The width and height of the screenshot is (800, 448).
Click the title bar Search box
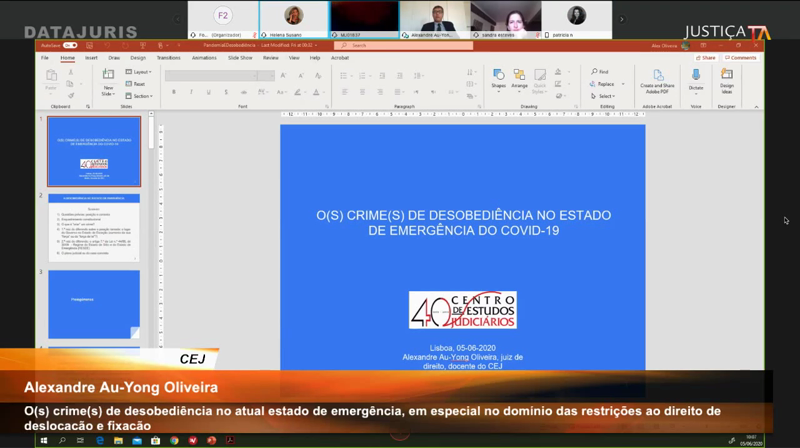click(x=400, y=45)
